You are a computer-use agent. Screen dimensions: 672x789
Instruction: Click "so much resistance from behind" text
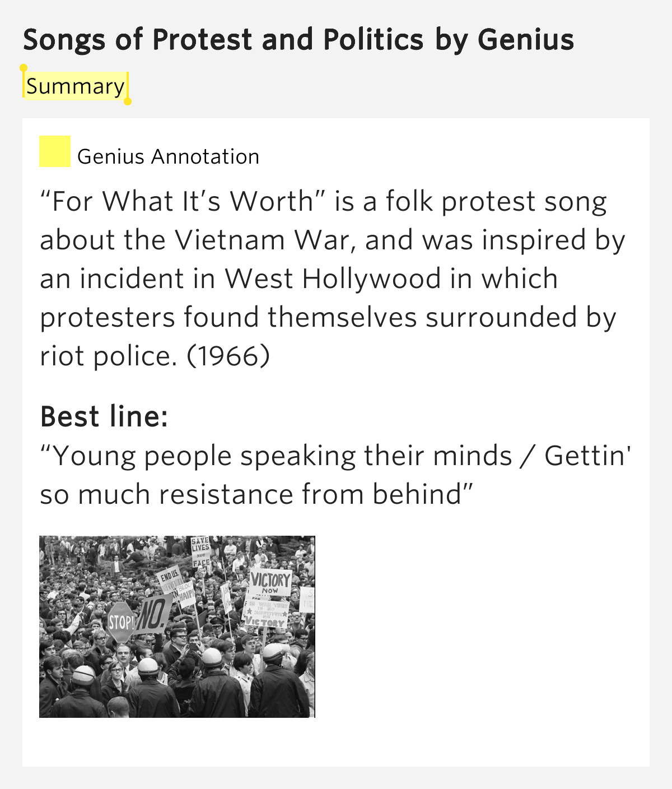256,494
